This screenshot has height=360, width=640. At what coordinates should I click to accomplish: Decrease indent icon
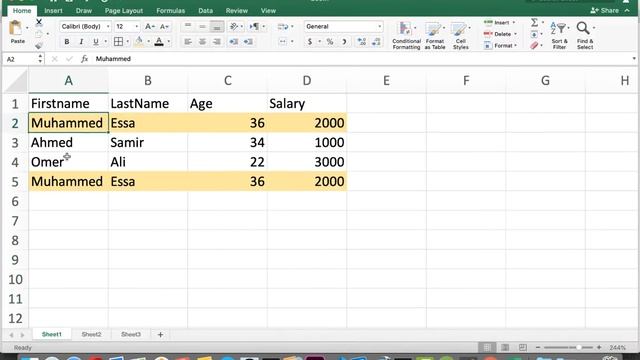(233, 42)
